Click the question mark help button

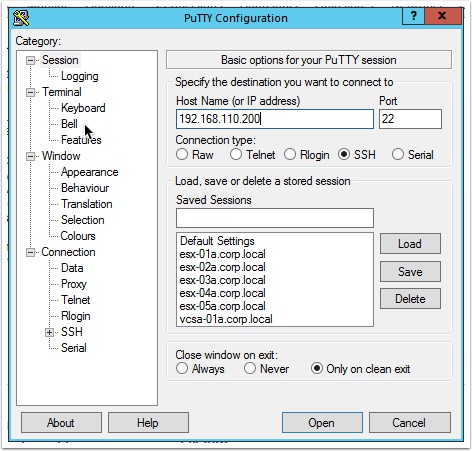point(413,16)
